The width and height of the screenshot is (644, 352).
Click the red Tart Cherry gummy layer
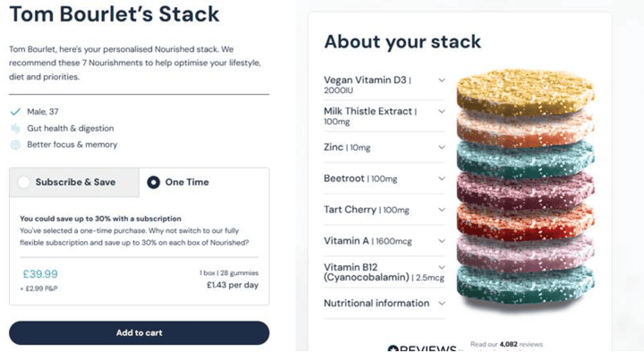(x=525, y=222)
